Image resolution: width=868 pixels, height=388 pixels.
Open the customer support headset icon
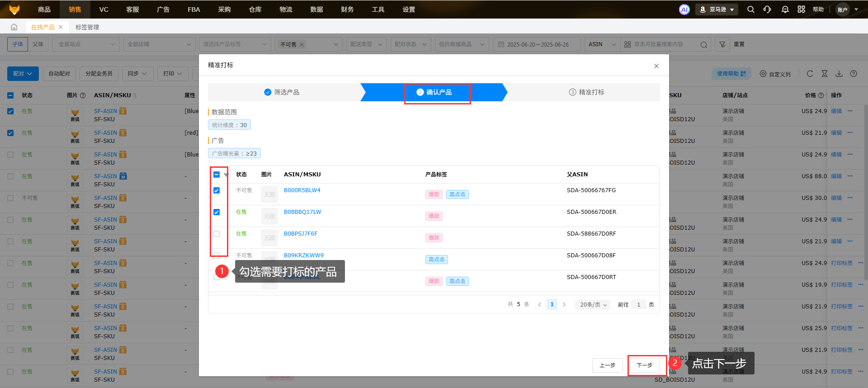(x=767, y=9)
